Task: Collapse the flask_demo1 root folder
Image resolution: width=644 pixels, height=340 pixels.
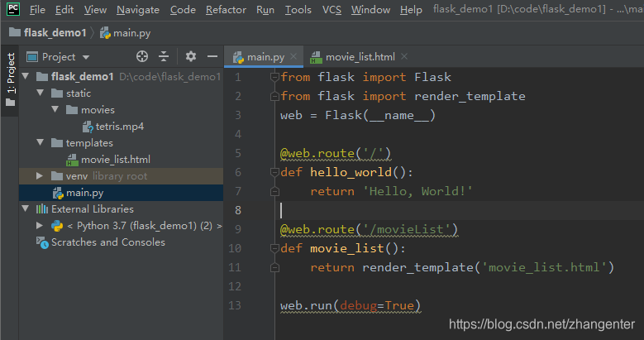Action: click(26, 76)
